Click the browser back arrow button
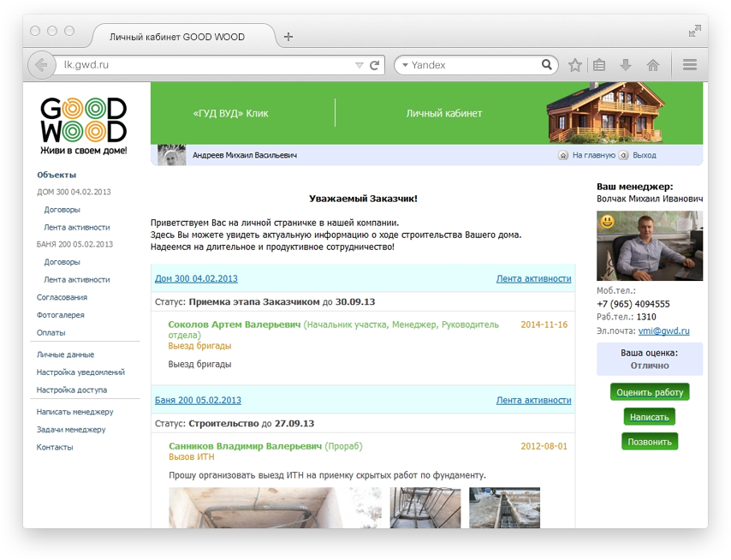This screenshot has height=560, width=731. coord(41,65)
